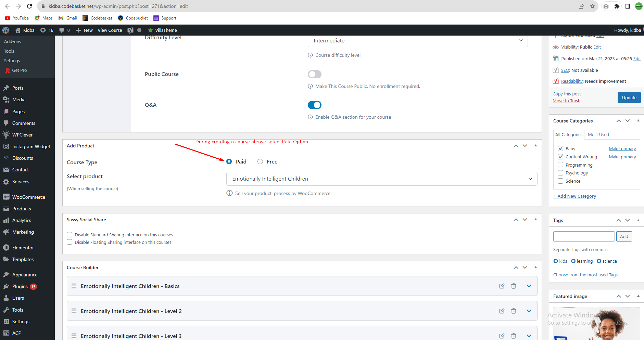
Task: Click the WordPress logo in admin bar
Action: point(6,30)
